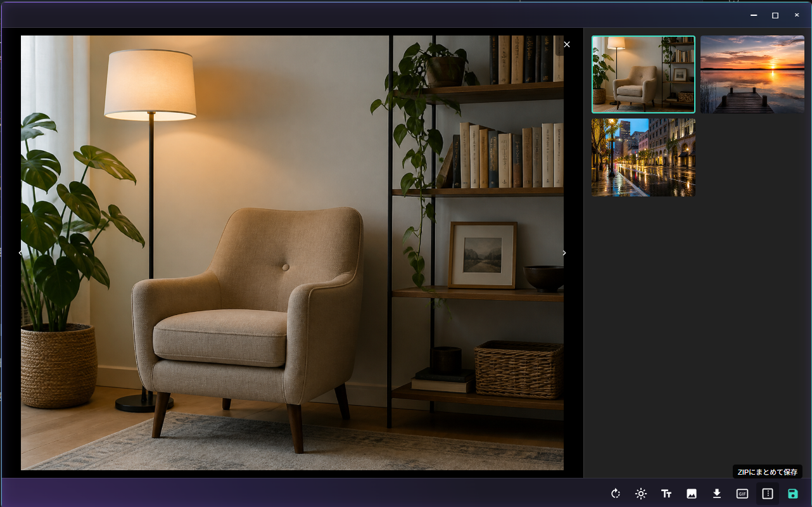Click the teal floppy disk save icon
The height and width of the screenshot is (507, 812).
point(793,494)
